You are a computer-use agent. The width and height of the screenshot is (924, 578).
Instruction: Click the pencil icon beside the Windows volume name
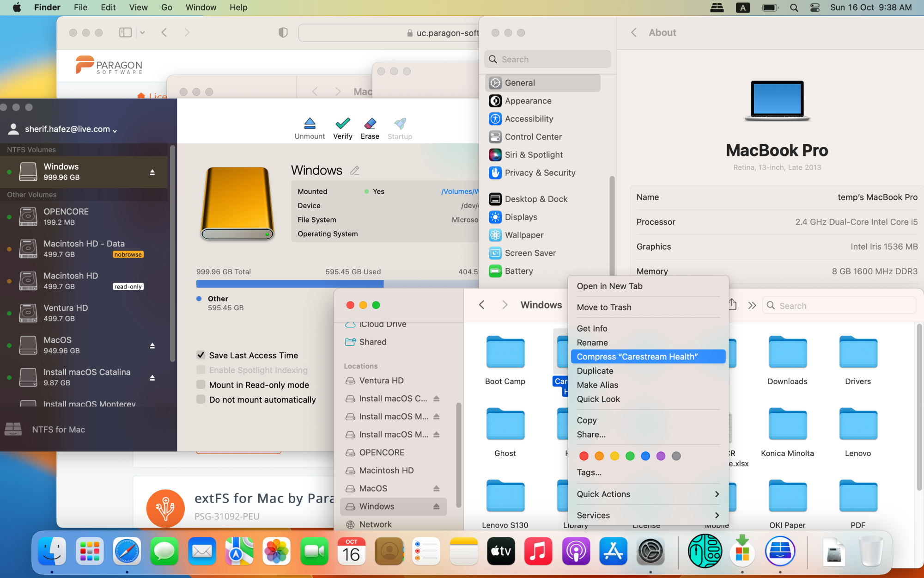point(355,171)
